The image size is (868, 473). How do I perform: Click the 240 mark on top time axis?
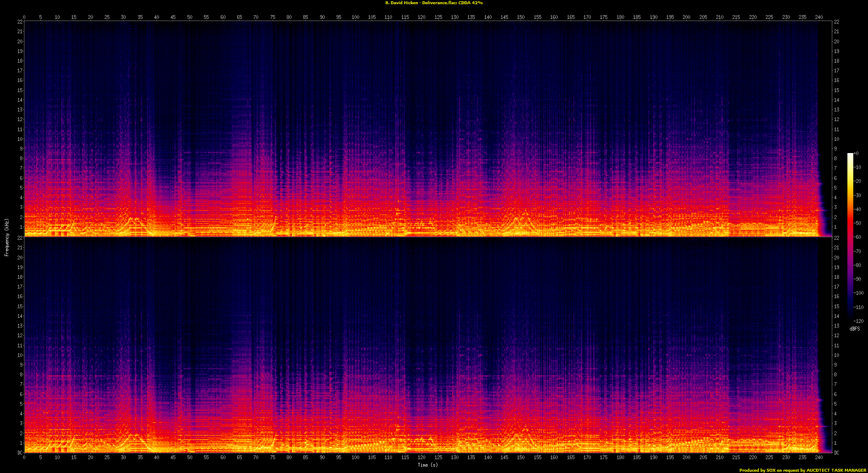tap(819, 17)
